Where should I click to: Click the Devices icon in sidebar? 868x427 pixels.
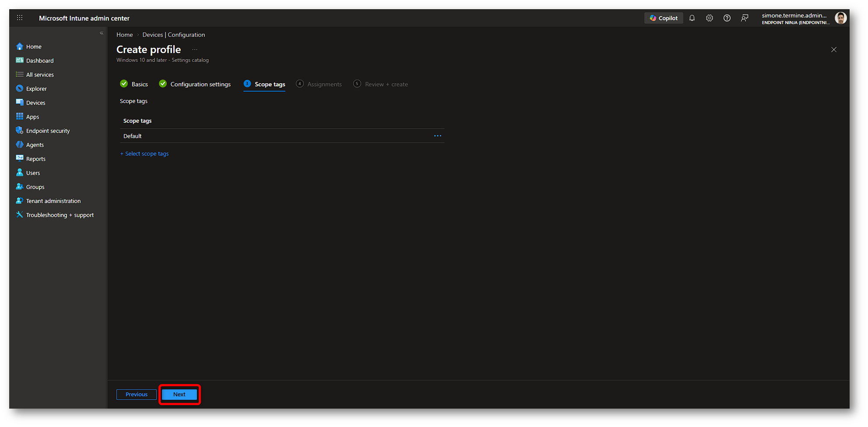click(x=20, y=102)
